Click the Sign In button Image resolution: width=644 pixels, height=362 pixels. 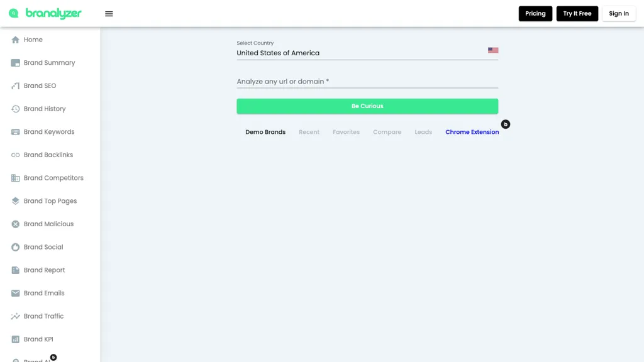click(619, 14)
